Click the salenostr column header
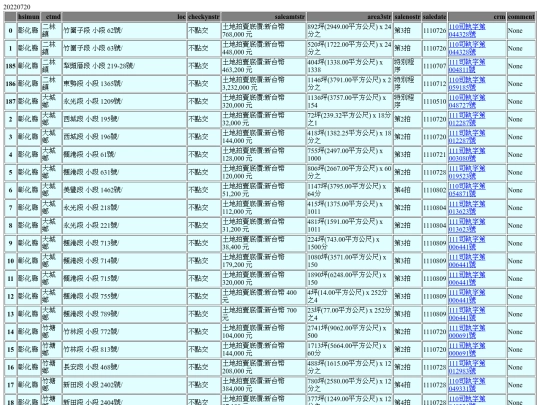540x405 pixels. pos(407,17)
